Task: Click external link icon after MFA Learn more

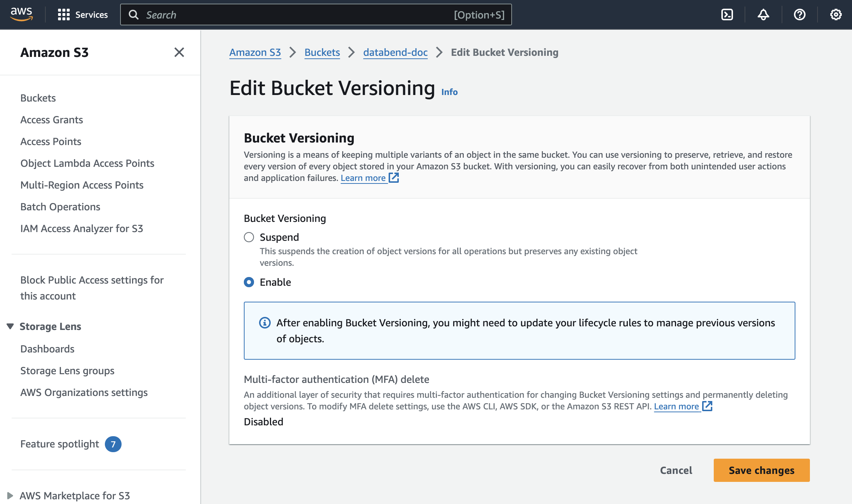Action: (x=707, y=406)
